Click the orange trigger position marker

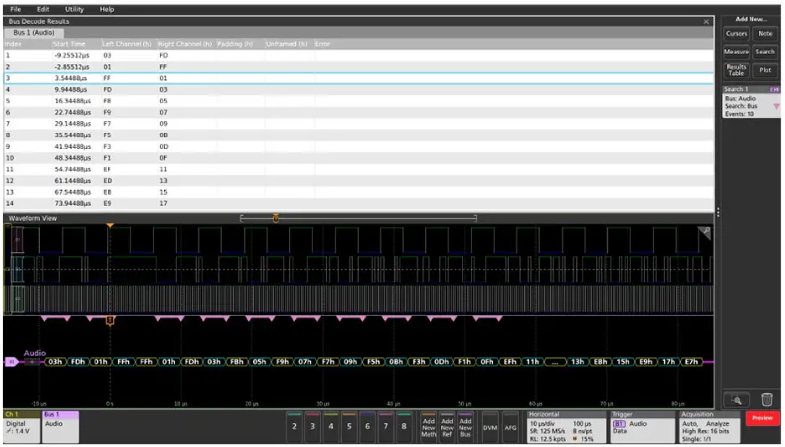pyautogui.click(x=110, y=226)
